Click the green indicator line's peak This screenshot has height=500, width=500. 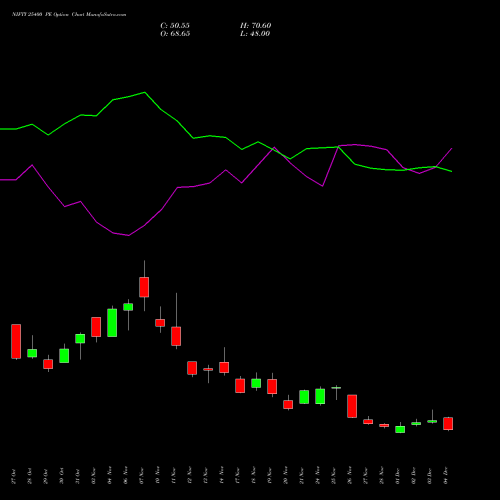coord(144,92)
